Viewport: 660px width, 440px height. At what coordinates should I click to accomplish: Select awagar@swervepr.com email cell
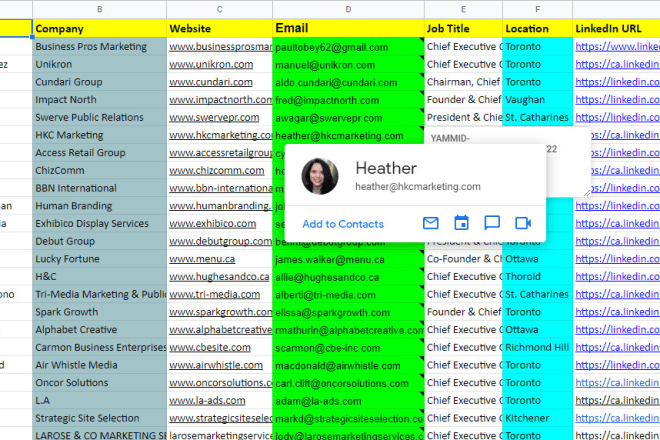pyautogui.click(x=348, y=117)
